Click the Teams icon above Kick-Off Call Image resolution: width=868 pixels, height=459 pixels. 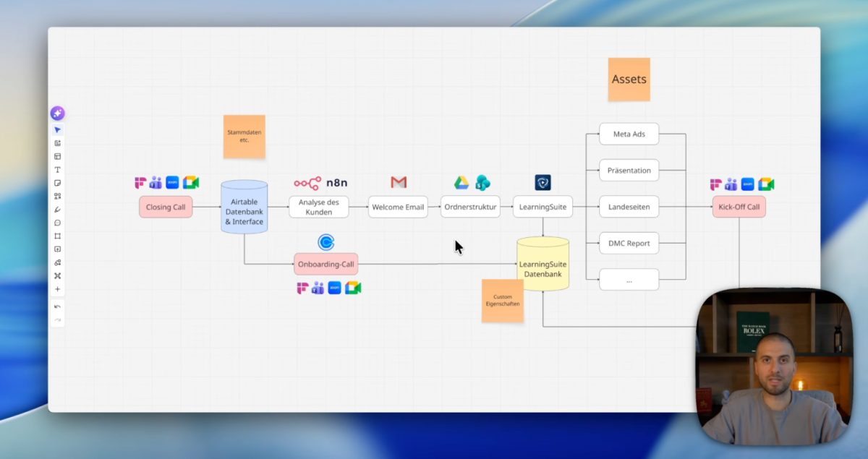(731, 184)
